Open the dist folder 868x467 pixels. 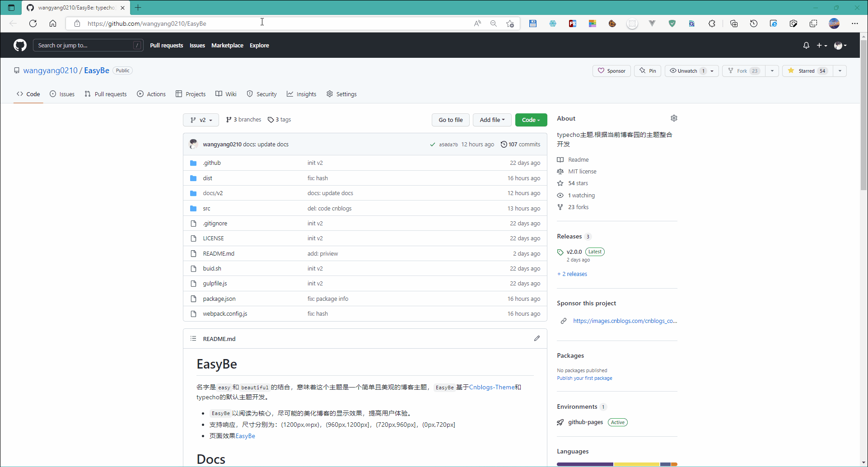point(207,178)
